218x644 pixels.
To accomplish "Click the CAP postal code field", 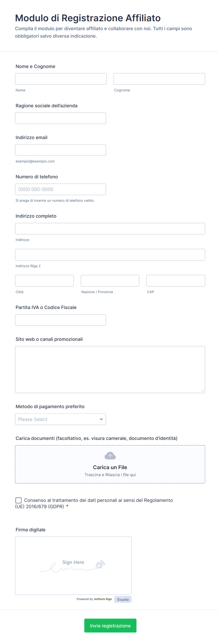I will (176, 281).
